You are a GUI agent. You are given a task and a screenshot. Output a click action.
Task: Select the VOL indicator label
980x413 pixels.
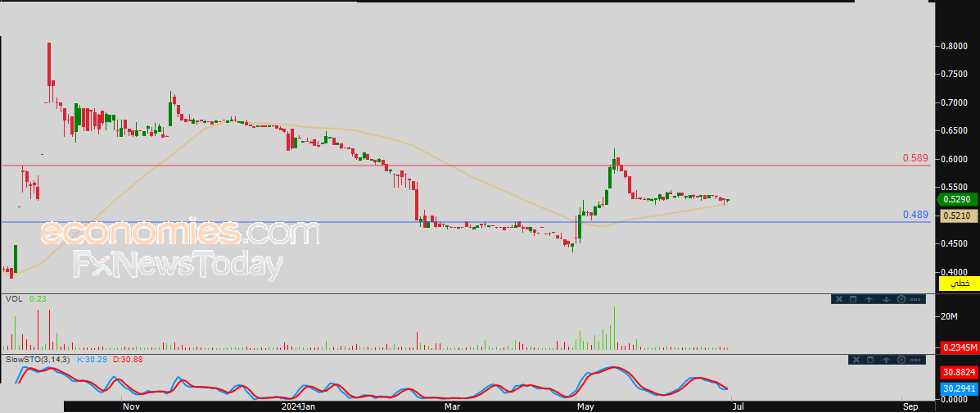click(14, 299)
